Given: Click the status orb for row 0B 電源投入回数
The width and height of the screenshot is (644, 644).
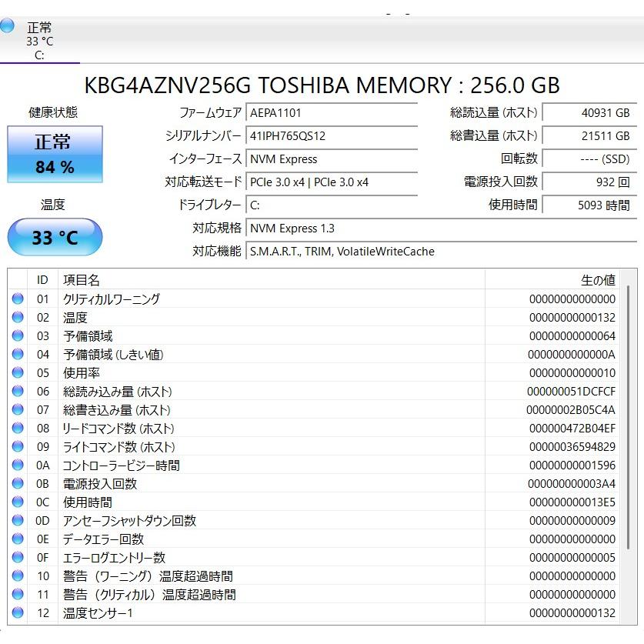Looking at the screenshot, I should [x=18, y=483].
